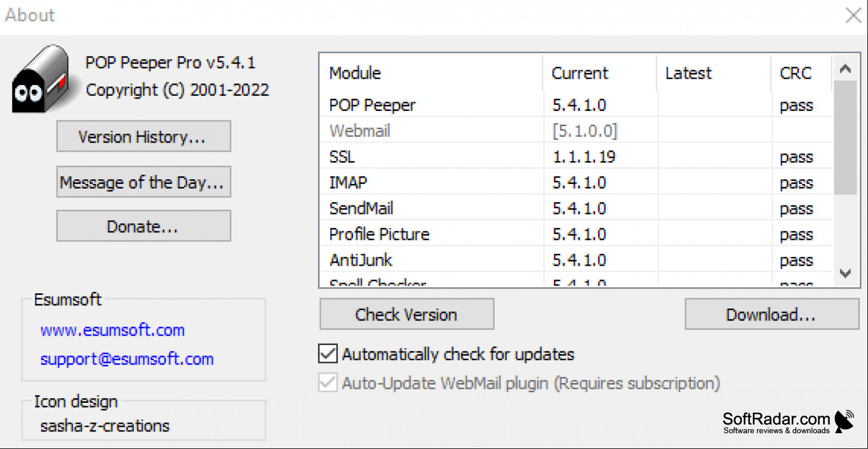Click the CRC column header

pos(801,73)
